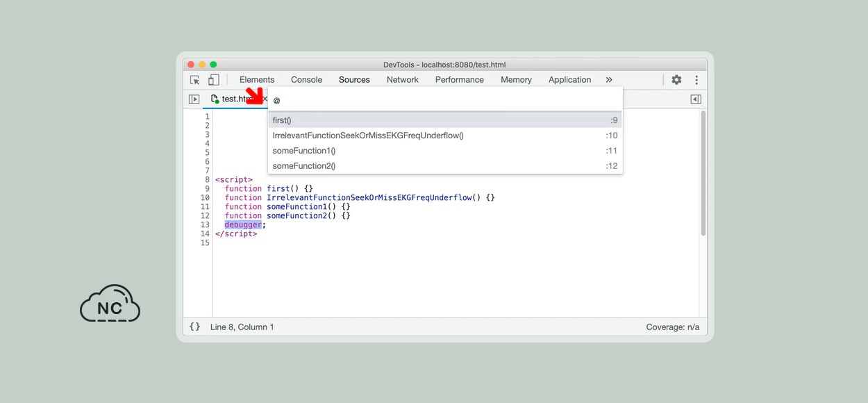
Task: Toggle the device toolbar icon
Action: pyautogui.click(x=214, y=80)
